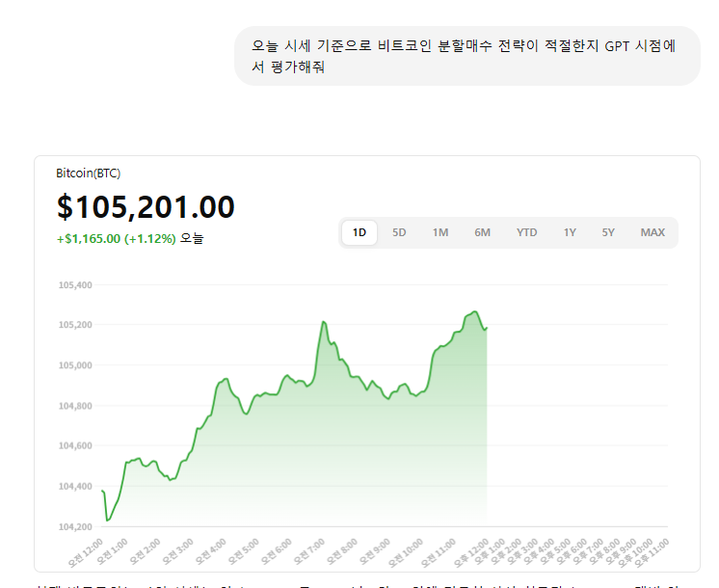Screen dimensions: 719x588
Task: Click the chart low point near 오전 12:00
Action: 107,521
